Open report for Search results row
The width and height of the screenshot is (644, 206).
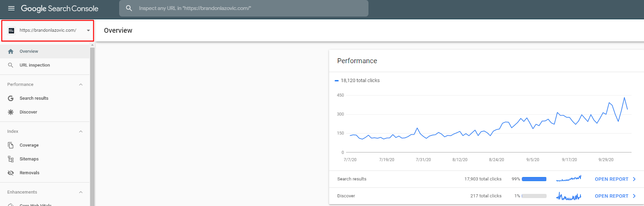point(611,179)
